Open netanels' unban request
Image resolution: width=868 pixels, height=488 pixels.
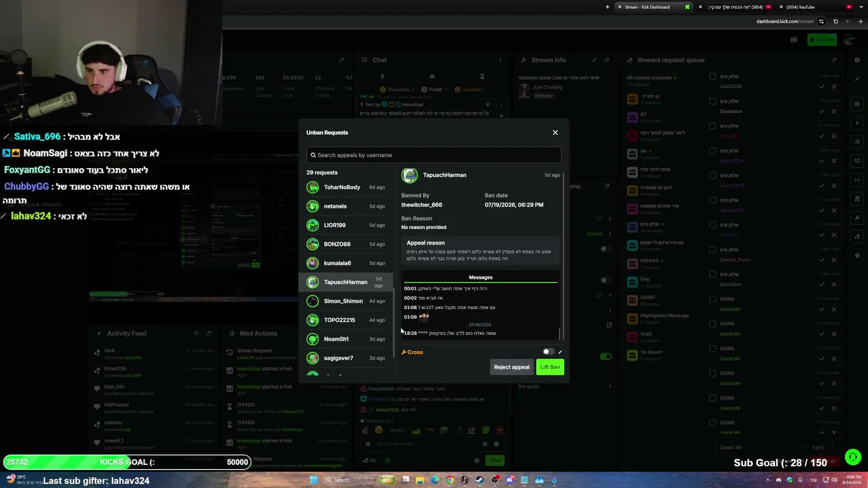(x=346, y=206)
